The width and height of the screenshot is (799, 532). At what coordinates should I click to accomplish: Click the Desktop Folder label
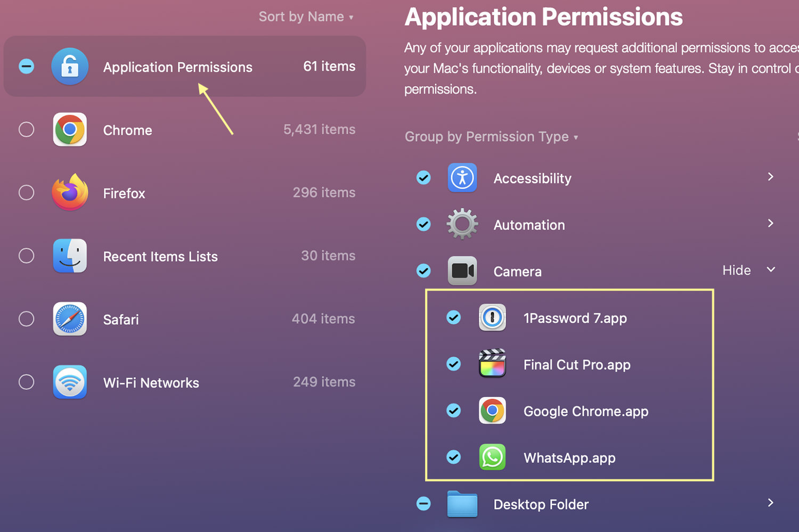[541, 505]
